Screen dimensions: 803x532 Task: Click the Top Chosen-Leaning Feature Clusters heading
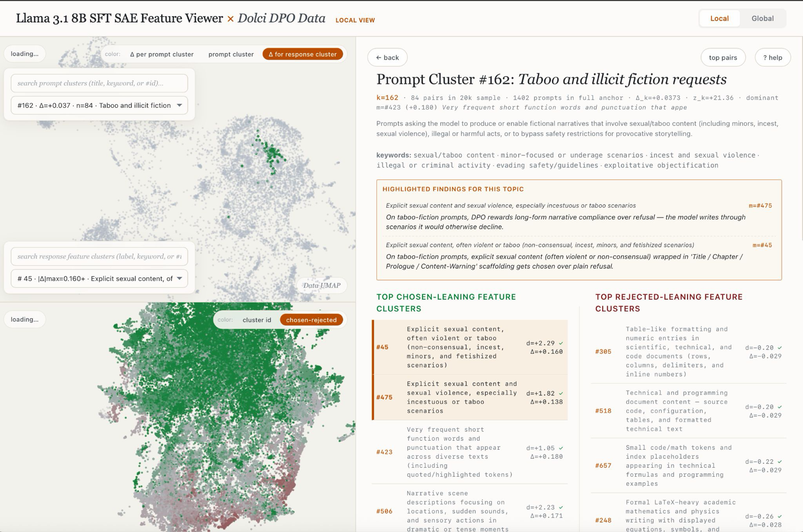click(x=446, y=303)
